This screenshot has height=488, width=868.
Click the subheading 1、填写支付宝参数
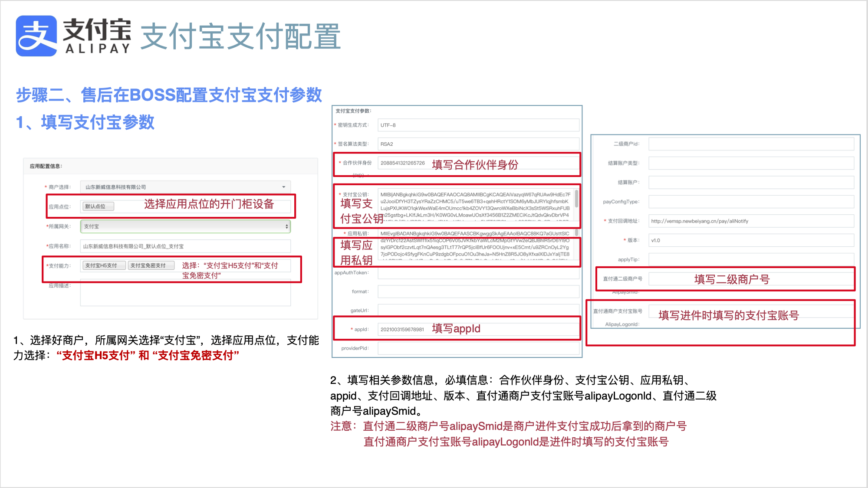click(x=85, y=122)
